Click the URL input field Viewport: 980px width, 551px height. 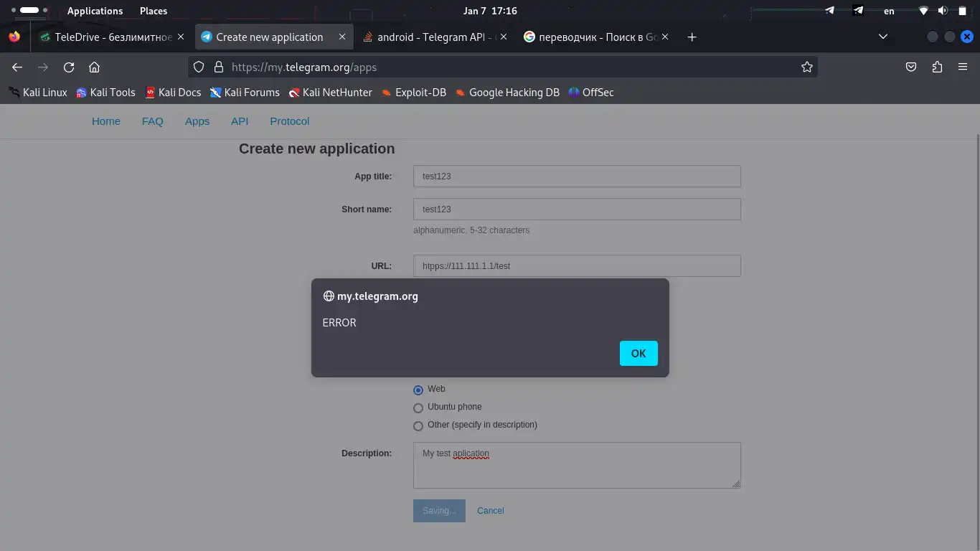[x=577, y=265]
